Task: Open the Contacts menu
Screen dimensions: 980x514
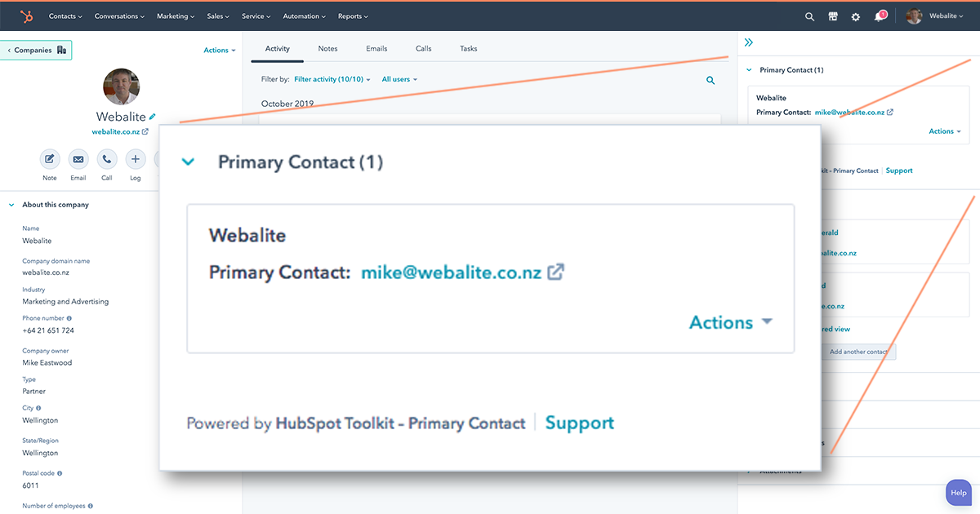Action: click(65, 16)
